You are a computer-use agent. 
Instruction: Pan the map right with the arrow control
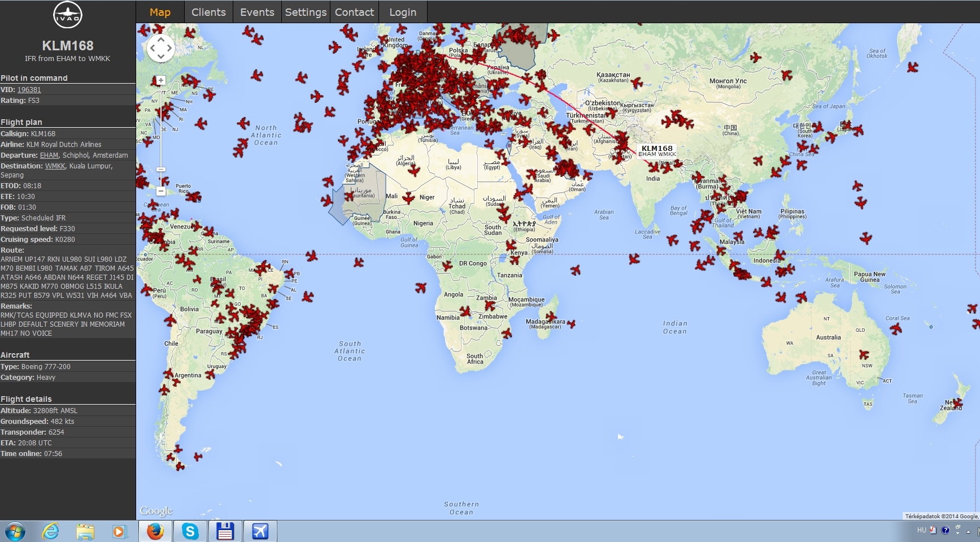pyautogui.click(x=169, y=49)
